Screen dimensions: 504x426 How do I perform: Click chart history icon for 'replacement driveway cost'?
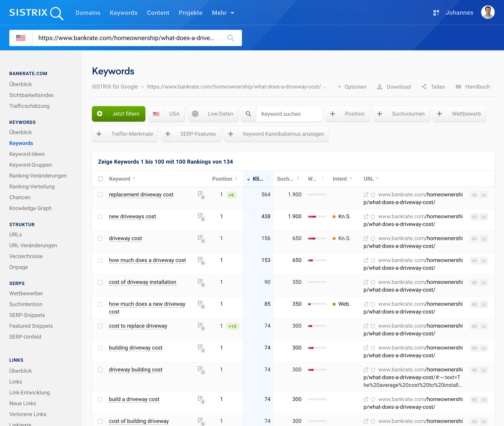(484, 195)
